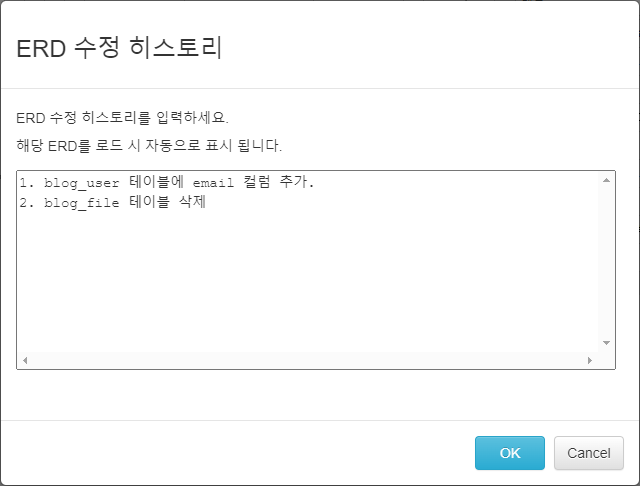This screenshot has width=640, height=486.
Task: Click the number "1." starting the first line
Action: coord(27,183)
